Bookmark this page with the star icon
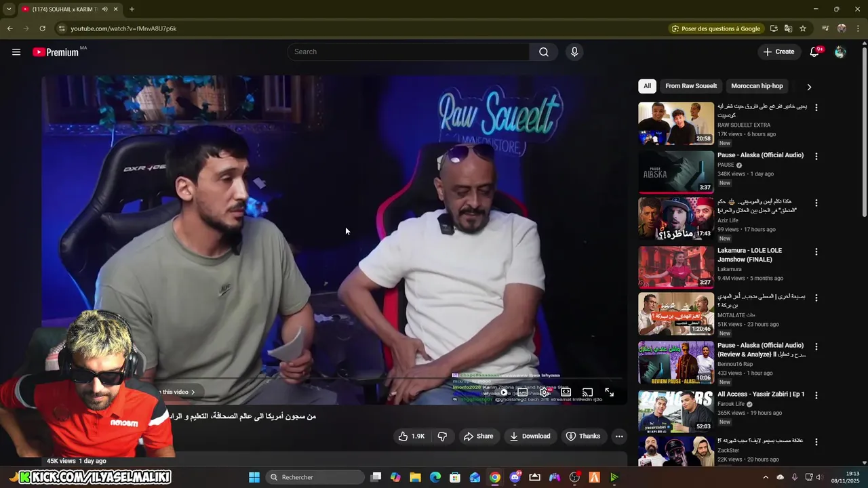The width and height of the screenshot is (868, 488). (x=803, y=28)
